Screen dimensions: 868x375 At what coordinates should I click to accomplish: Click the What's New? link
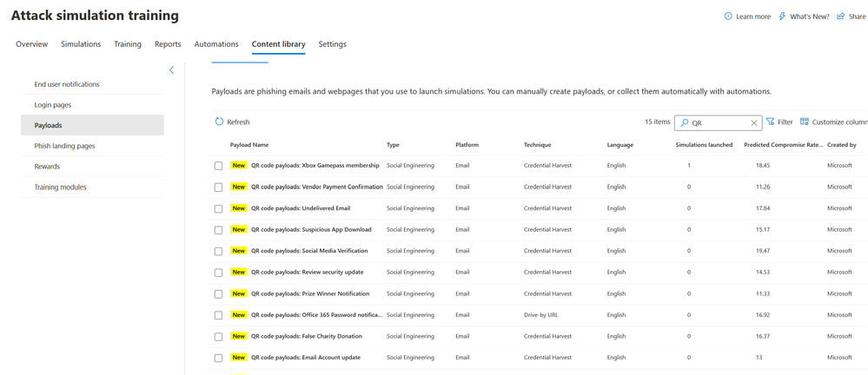click(809, 16)
